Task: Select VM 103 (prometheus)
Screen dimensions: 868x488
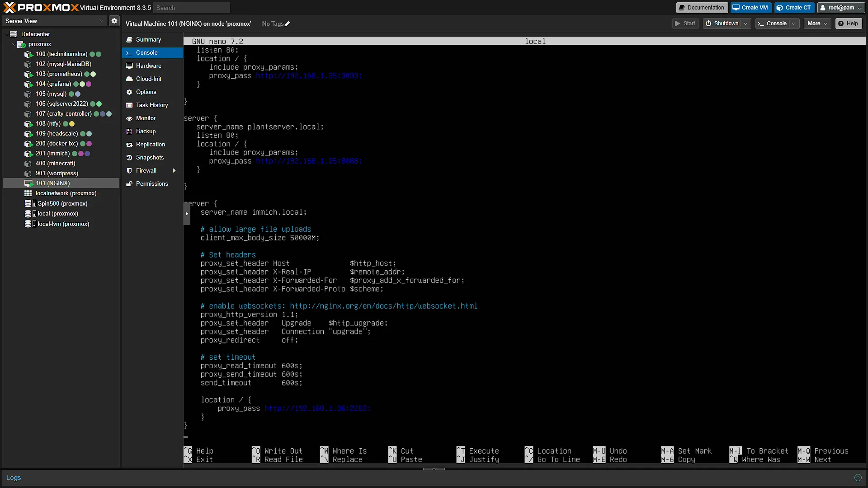Action: point(59,74)
